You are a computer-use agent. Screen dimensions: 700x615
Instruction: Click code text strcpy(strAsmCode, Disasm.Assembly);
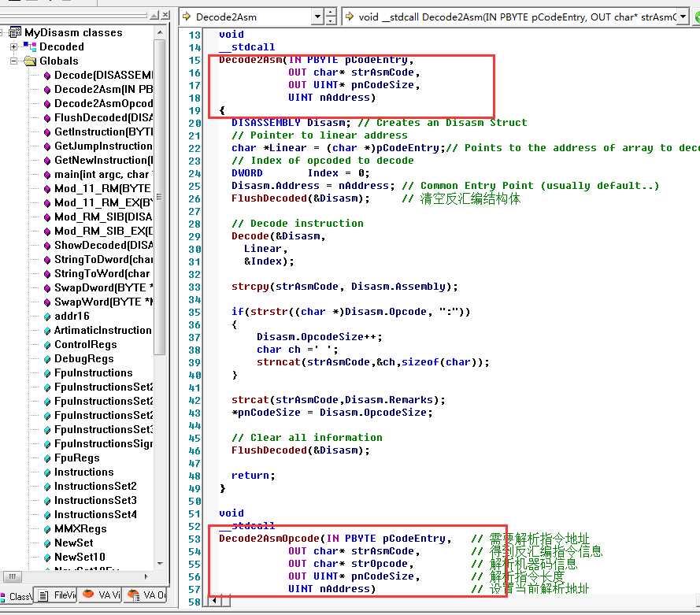[x=344, y=287]
